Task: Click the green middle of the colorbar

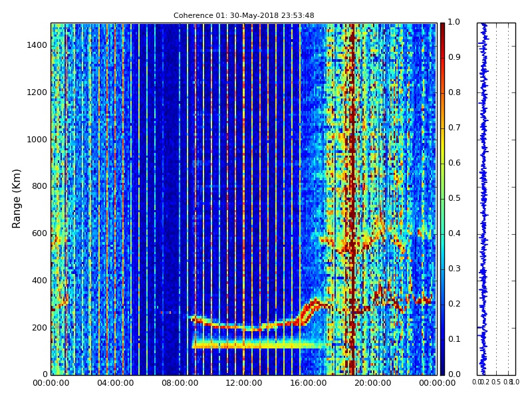Action: 442,199
